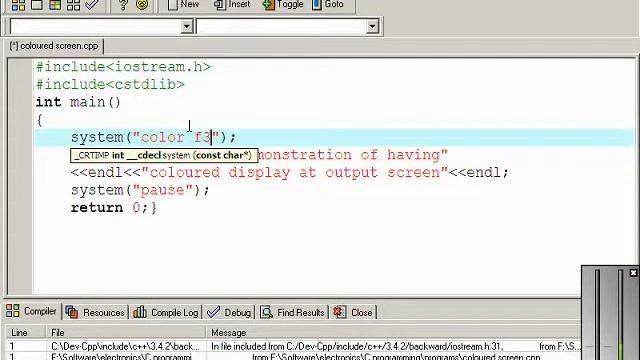Open Help via the question mark icon
The width and height of the screenshot is (640, 360).
(123, 4)
